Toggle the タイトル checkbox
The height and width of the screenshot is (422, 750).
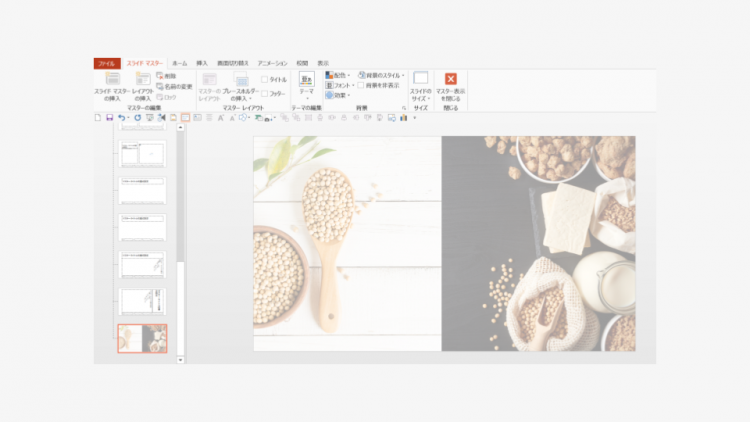(x=264, y=79)
